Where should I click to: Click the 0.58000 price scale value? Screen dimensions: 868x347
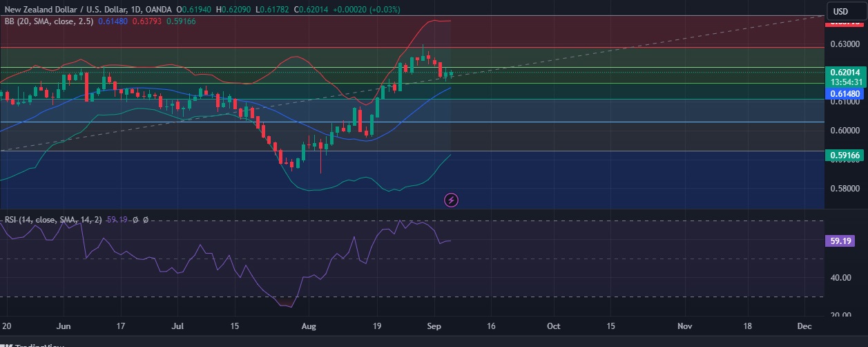pyautogui.click(x=845, y=188)
